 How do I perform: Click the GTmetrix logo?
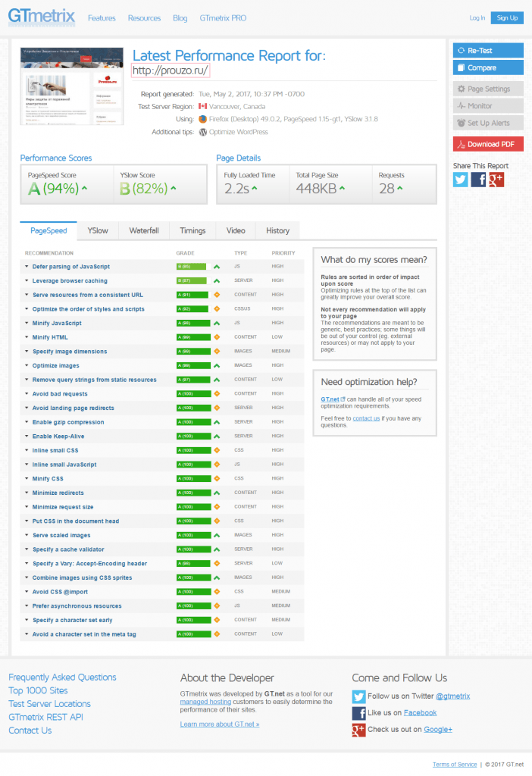pos(42,17)
